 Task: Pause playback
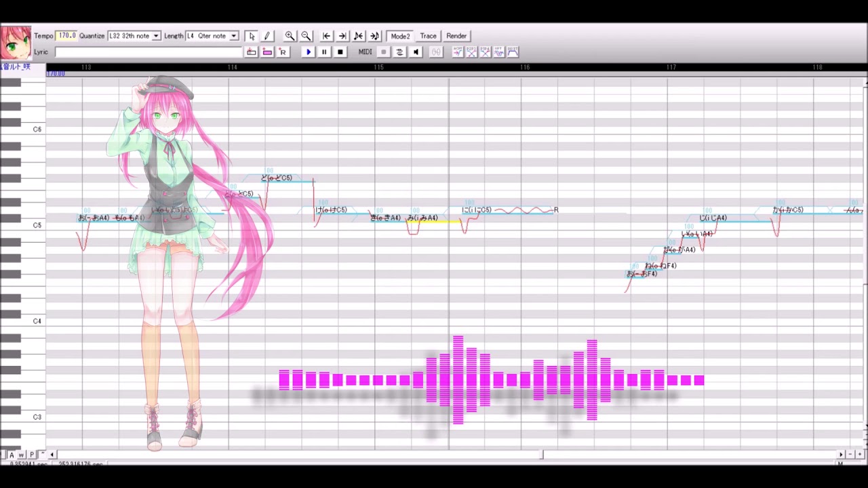click(x=324, y=52)
